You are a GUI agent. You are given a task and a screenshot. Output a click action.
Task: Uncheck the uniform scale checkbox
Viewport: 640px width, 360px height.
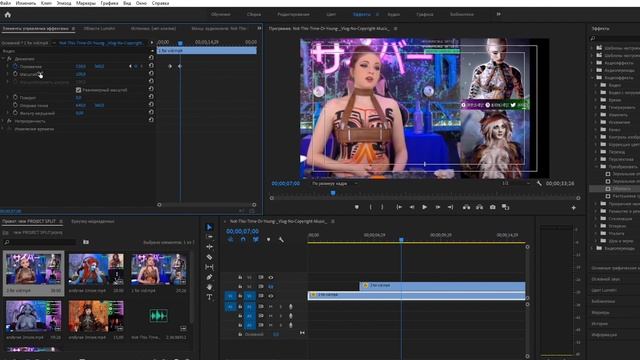coord(78,90)
